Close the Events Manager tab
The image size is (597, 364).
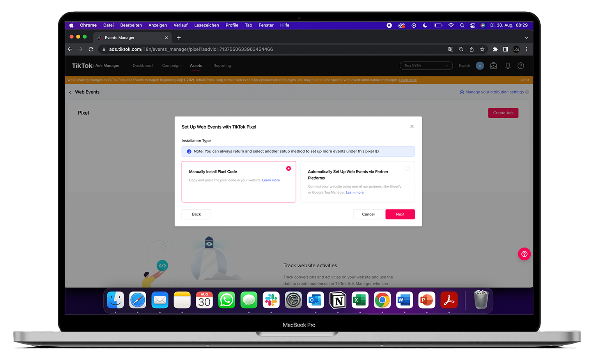click(167, 38)
